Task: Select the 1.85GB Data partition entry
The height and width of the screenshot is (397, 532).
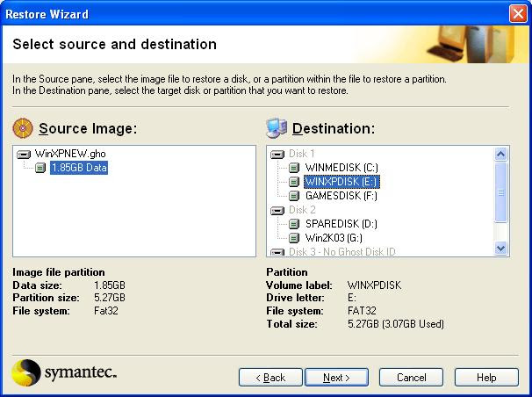Action: (79, 168)
